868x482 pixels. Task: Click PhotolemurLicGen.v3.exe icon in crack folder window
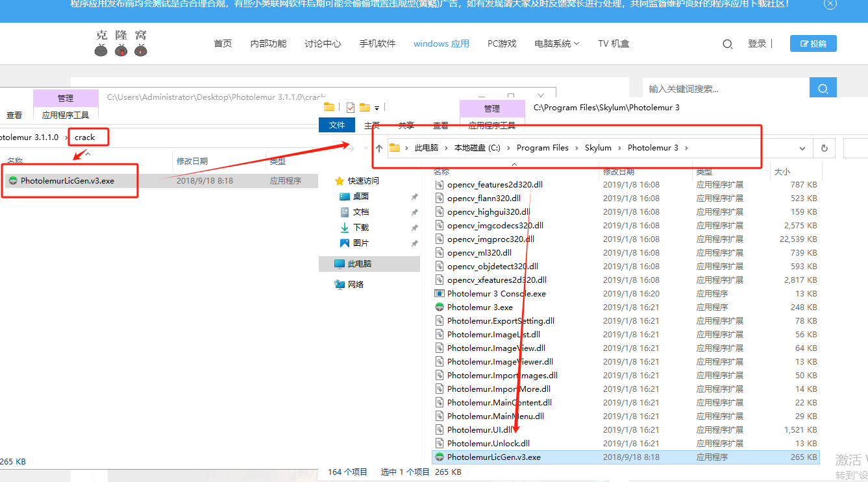point(13,181)
